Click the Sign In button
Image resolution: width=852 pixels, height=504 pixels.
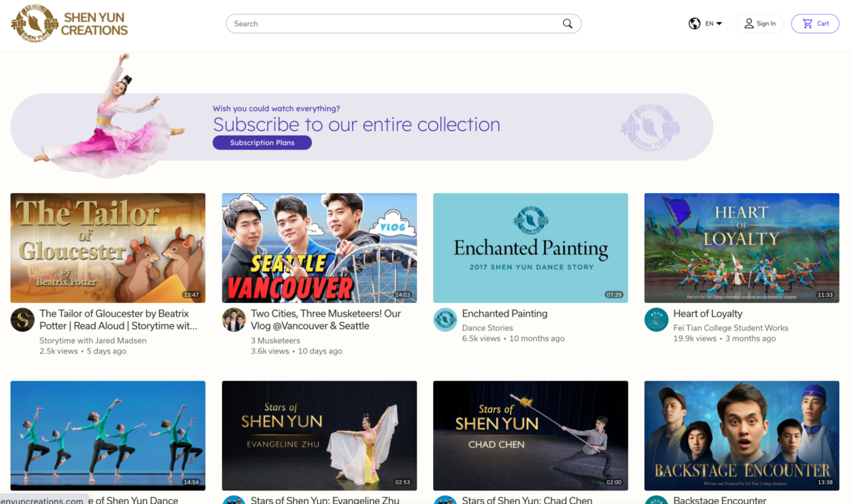click(759, 23)
